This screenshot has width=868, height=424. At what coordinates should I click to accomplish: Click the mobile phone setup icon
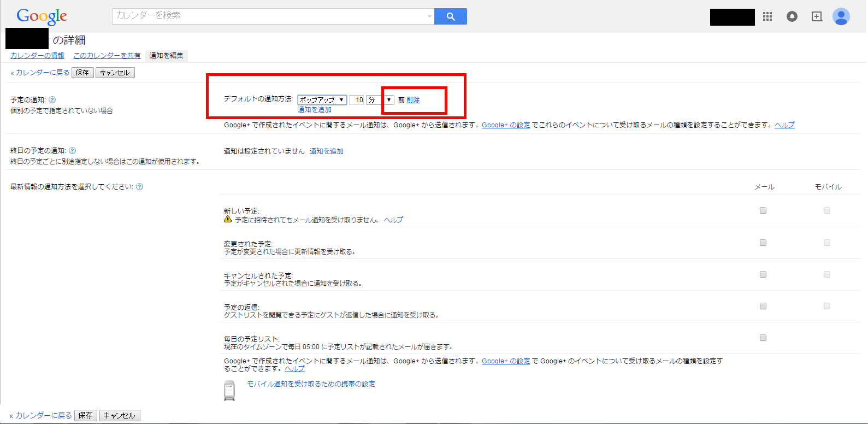pos(229,391)
